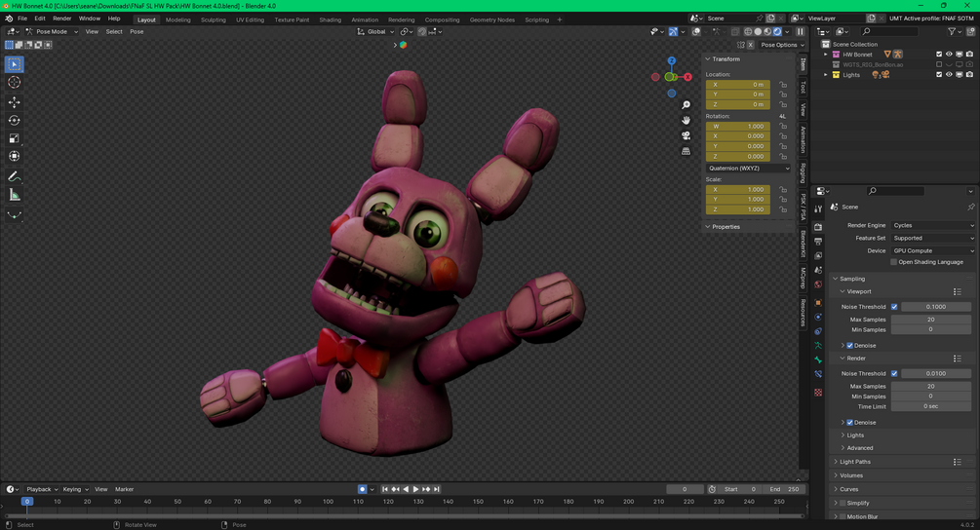
Task: Open the Render menu
Action: click(61, 19)
